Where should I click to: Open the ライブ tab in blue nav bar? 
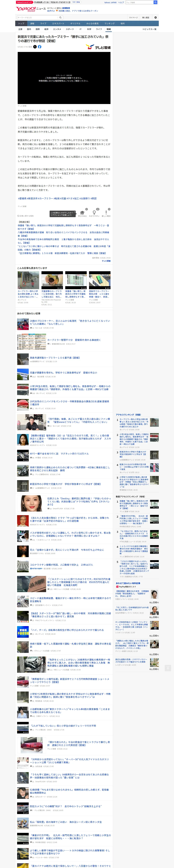pos(43,24)
